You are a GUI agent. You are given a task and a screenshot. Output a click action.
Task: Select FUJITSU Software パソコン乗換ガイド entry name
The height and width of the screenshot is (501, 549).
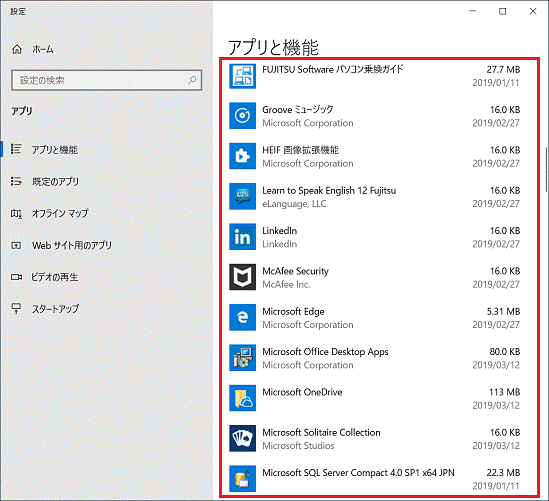pyautogui.click(x=333, y=69)
